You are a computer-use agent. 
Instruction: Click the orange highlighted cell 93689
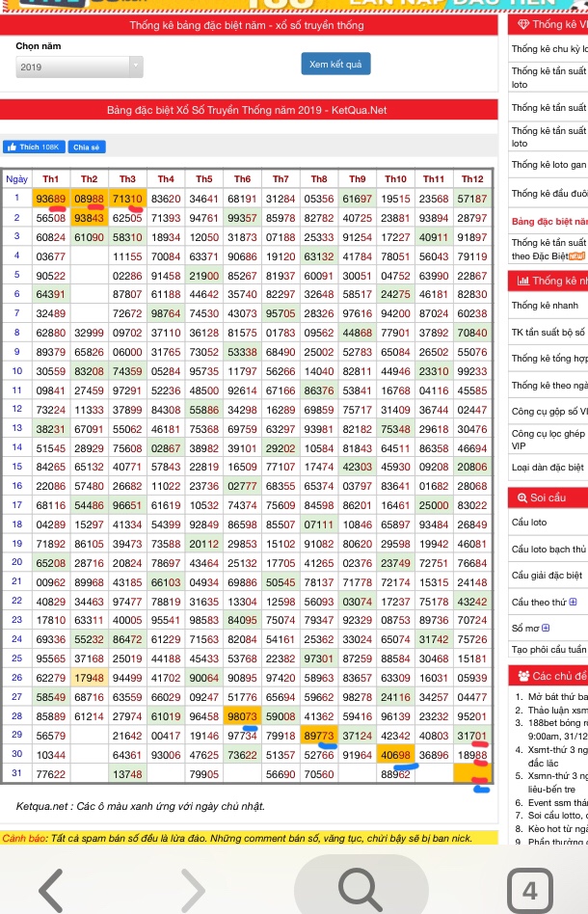point(51,198)
